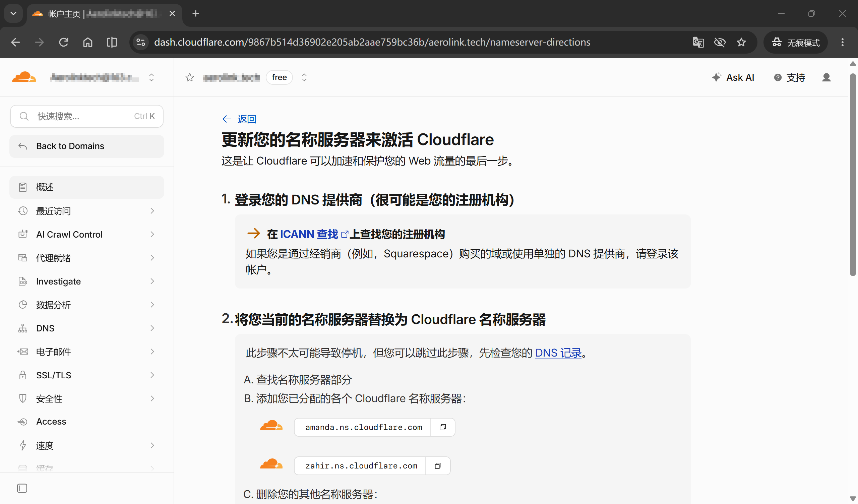Open 速度 sidebar item
The height and width of the screenshot is (504, 858).
coord(87,445)
